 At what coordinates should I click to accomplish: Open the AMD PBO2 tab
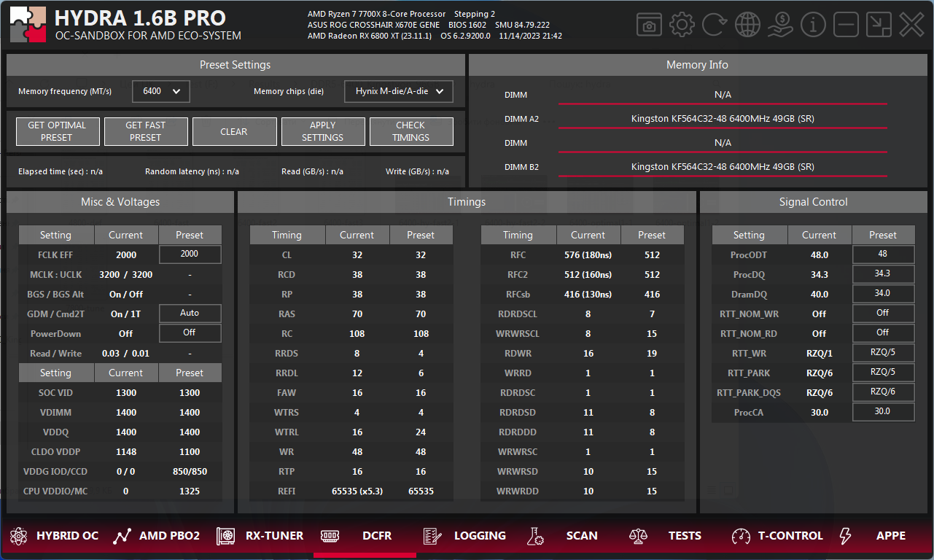(157, 536)
